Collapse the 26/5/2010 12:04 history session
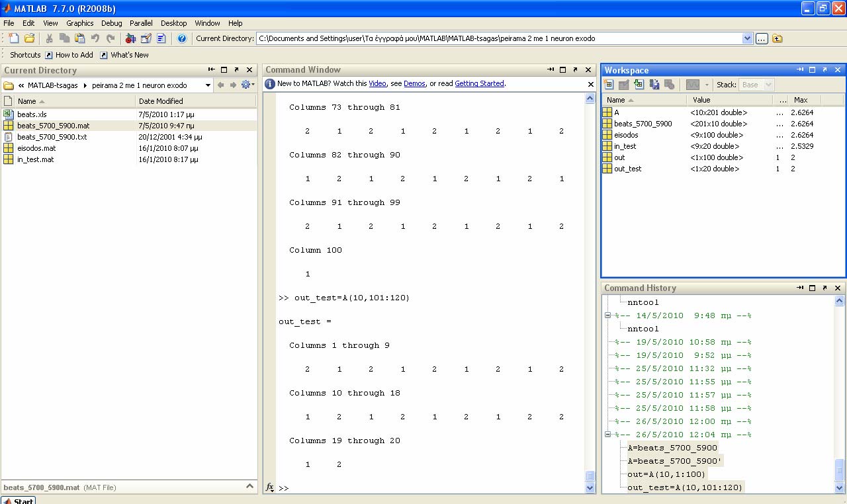The image size is (847, 504). point(607,435)
